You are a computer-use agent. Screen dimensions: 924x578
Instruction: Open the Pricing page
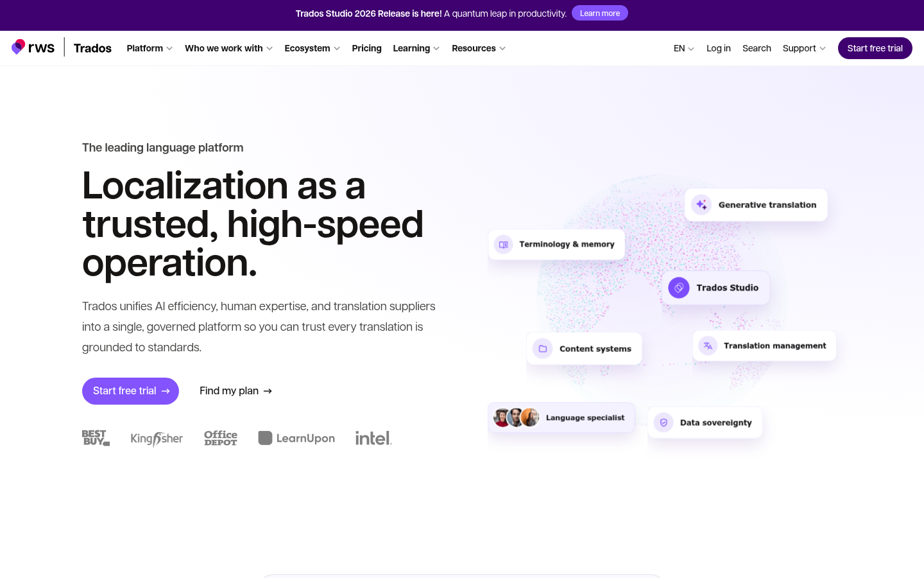(x=366, y=48)
